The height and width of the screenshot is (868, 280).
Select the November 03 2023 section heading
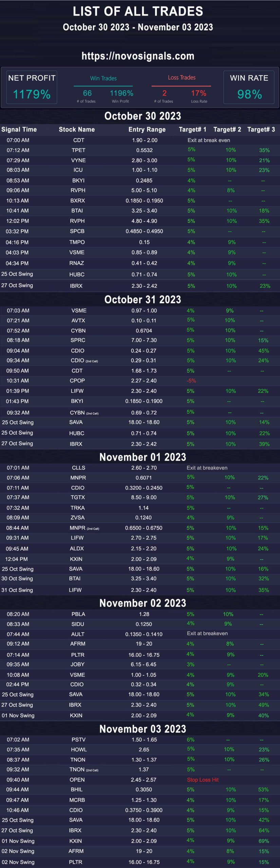point(143,729)
